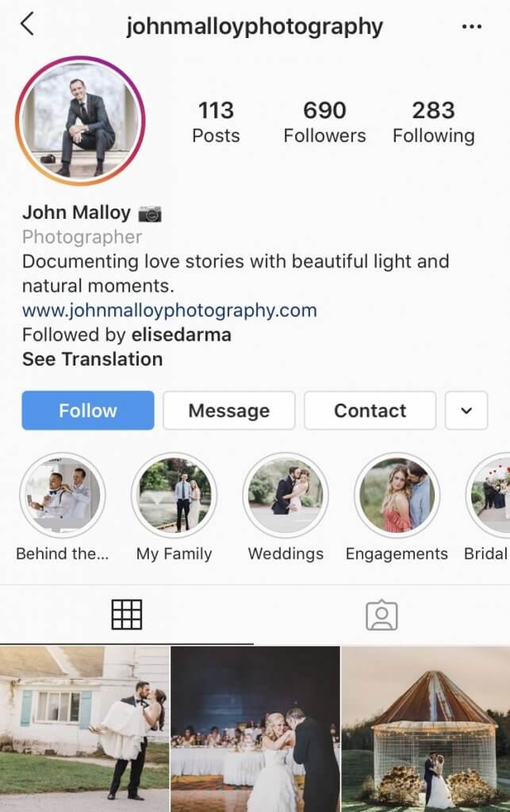Tap the back arrow icon

pyautogui.click(x=28, y=24)
